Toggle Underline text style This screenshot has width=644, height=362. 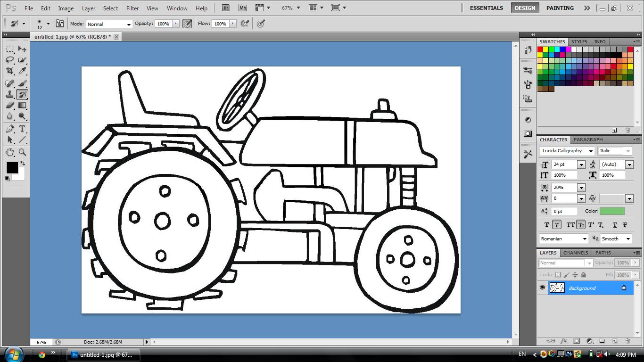tap(615, 225)
